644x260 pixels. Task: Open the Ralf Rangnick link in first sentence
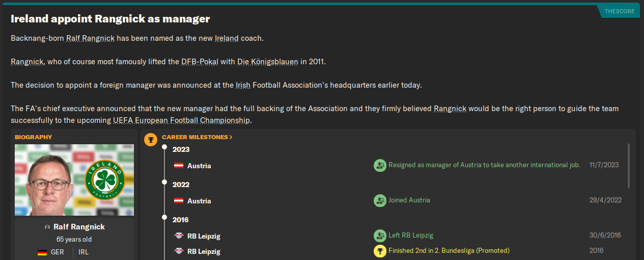tap(91, 39)
